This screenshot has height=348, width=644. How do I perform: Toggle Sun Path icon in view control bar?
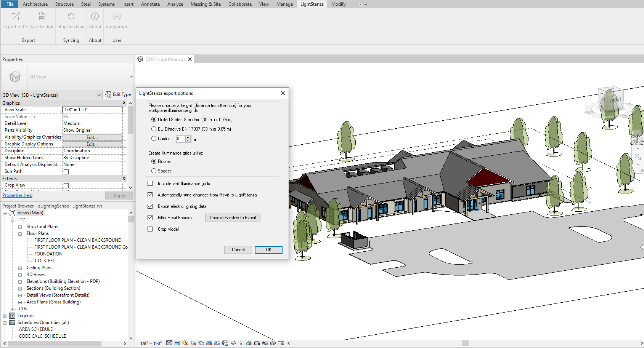[x=185, y=343]
